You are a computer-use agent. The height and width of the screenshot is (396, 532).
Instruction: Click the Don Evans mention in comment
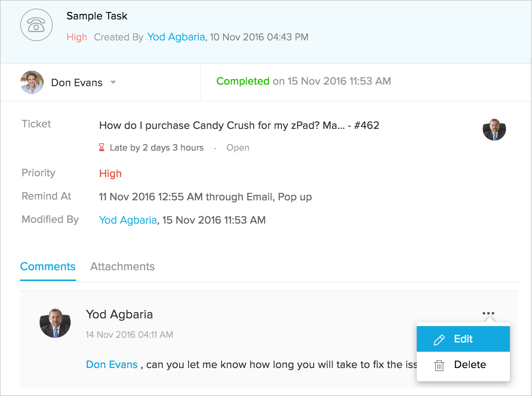pyautogui.click(x=112, y=365)
